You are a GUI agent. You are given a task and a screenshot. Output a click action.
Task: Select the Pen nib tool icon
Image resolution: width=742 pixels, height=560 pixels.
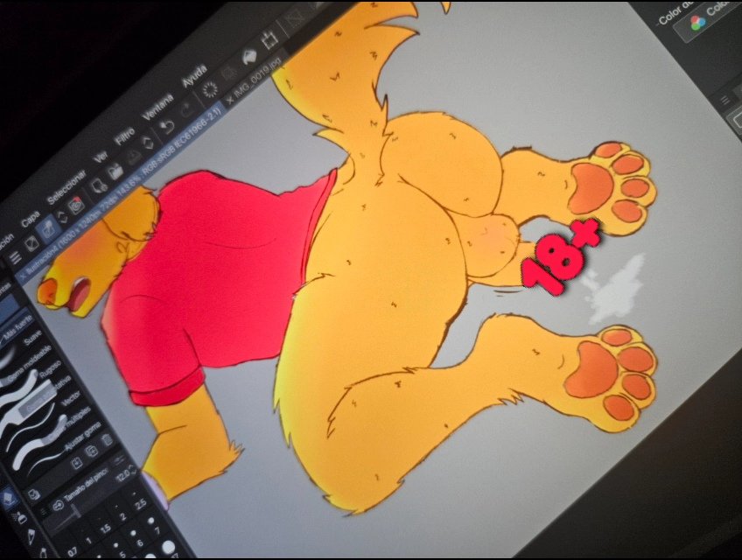tap(32, 537)
